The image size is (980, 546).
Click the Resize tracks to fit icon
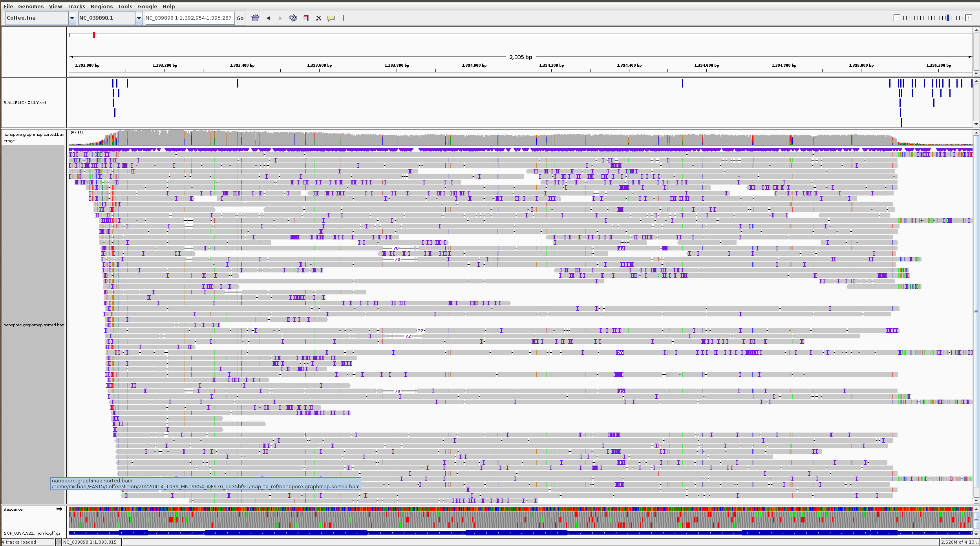pos(318,18)
